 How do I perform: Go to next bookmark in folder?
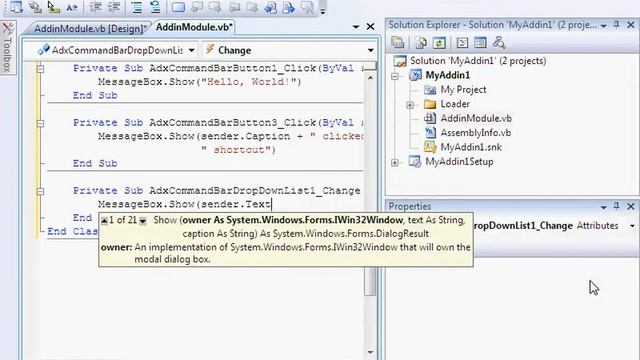(251, 7)
